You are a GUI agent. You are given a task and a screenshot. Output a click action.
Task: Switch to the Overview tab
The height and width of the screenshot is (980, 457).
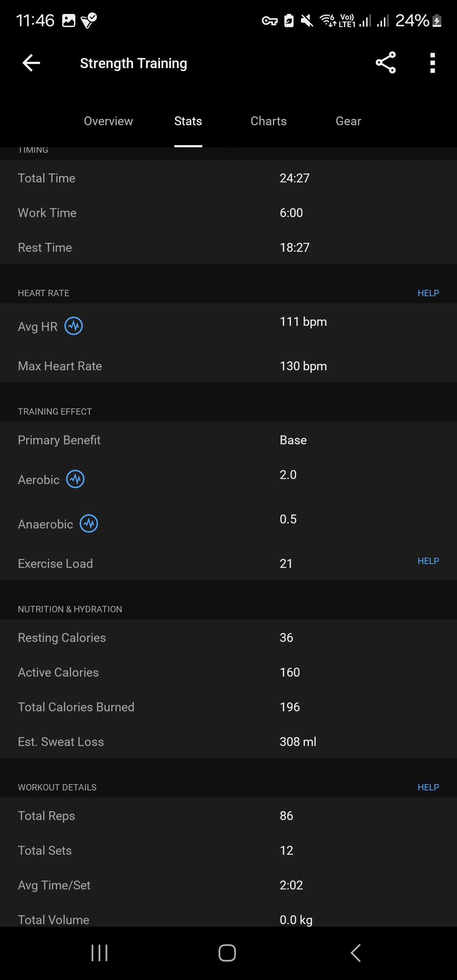(108, 121)
